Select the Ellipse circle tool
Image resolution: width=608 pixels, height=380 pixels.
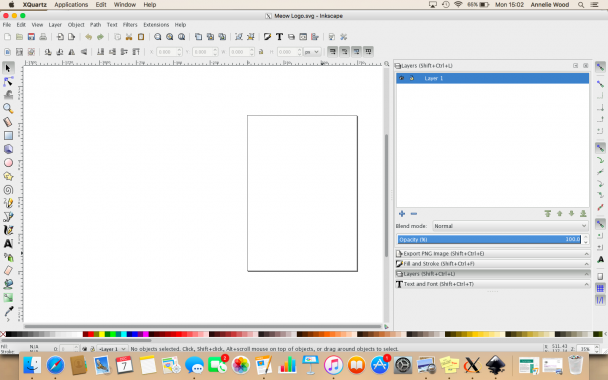[8, 162]
